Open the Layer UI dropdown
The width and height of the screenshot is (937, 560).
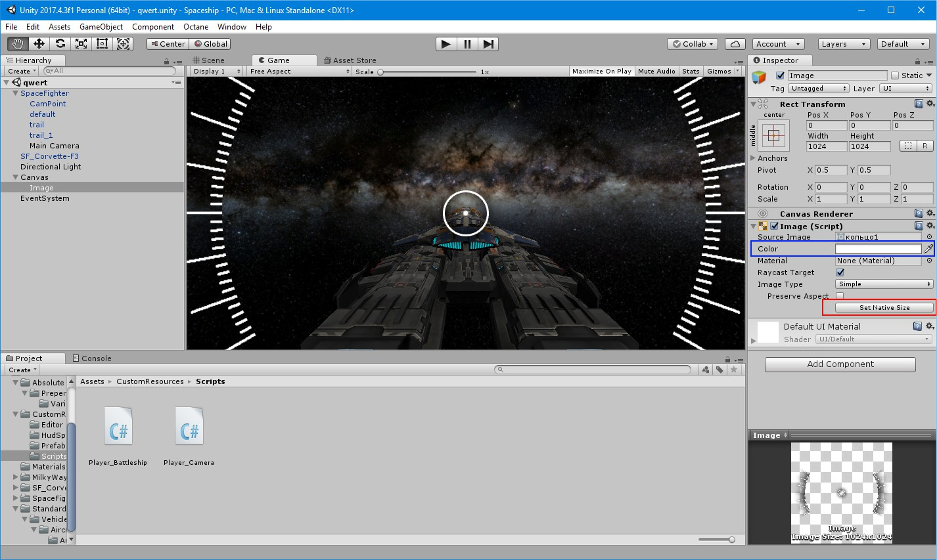point(906,89)
